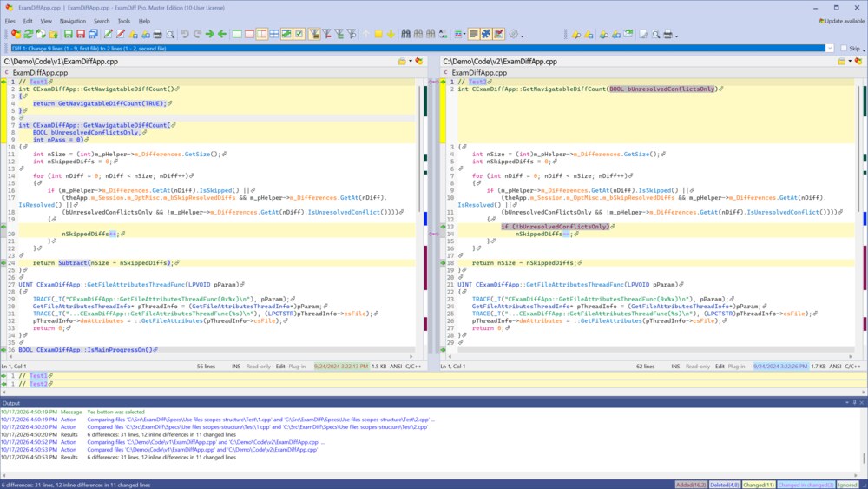Click left pane Read-only status label
This screenshot has width=868, height=489.
click(259, 366)
